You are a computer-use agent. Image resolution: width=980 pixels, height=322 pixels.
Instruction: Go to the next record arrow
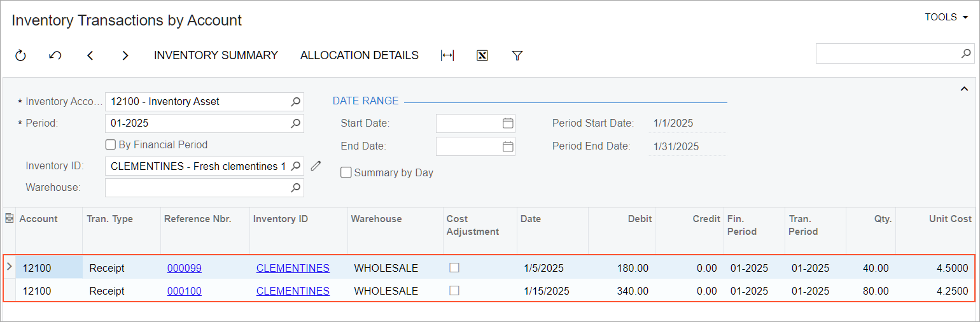tap(125, 56)
